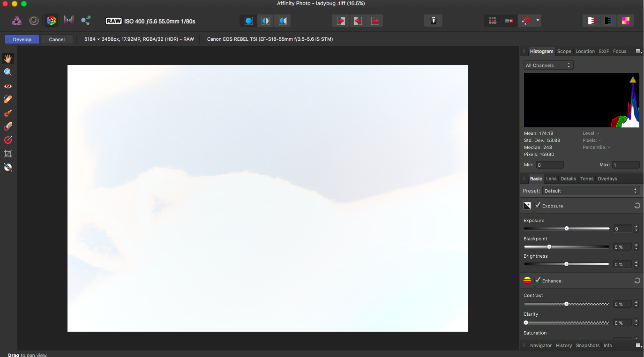644x357 pixels.
Task: Click the Exposure value stepper
Action: (x=636, y=229)
